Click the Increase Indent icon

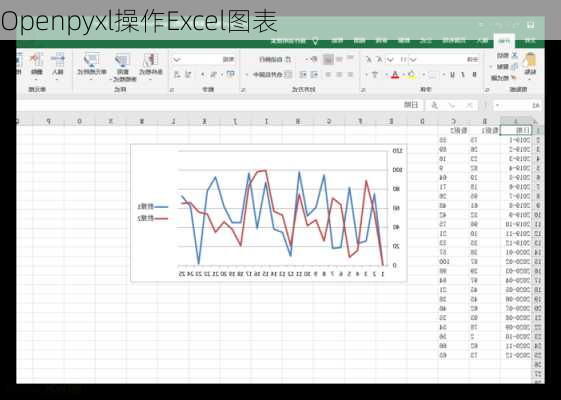click(x=303, y=74)
